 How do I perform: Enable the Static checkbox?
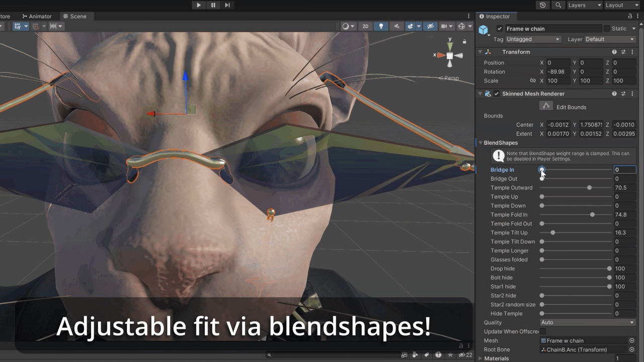point(607,29)
